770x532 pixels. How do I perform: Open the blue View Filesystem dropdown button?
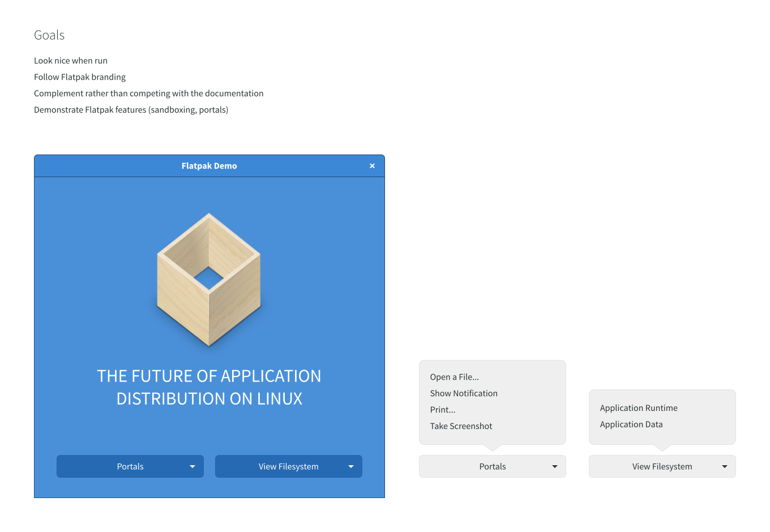[x=289, y=466]
